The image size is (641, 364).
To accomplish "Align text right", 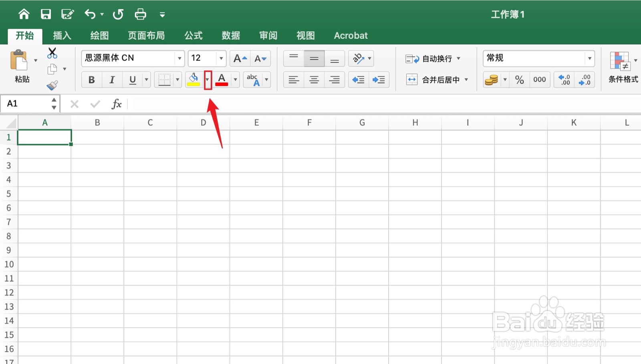I will (335, 80).
